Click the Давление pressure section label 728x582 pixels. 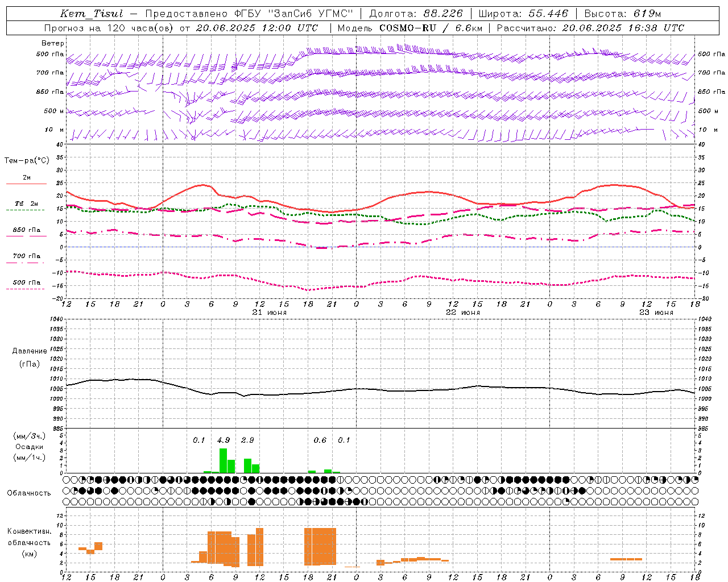point(30,351)
